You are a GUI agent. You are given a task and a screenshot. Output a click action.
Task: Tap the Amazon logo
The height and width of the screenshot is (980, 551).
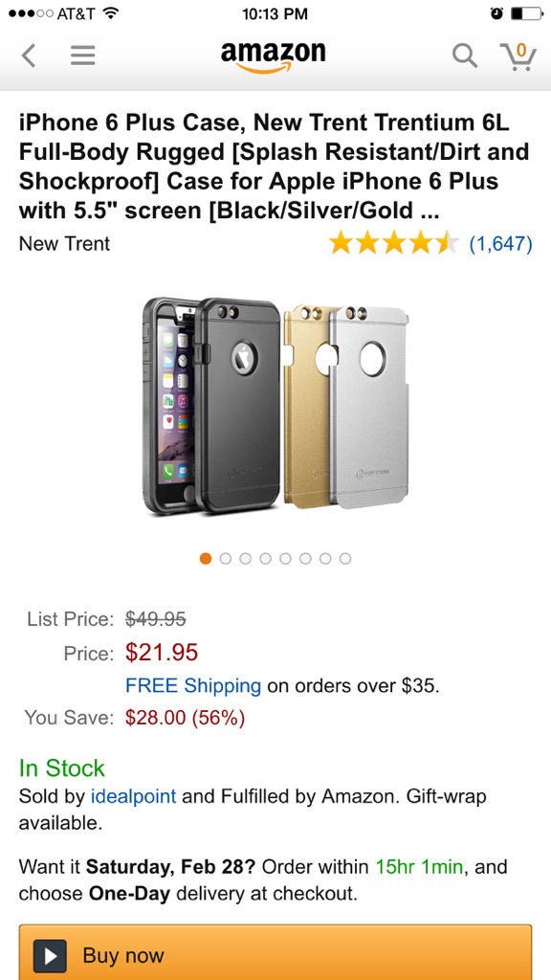point(273,56)
